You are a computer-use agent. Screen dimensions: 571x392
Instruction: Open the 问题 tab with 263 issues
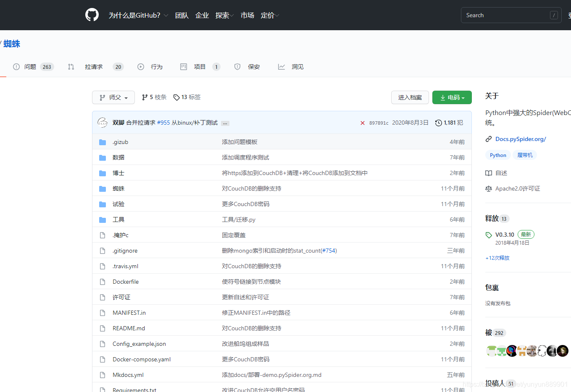(x=34, y=67)
